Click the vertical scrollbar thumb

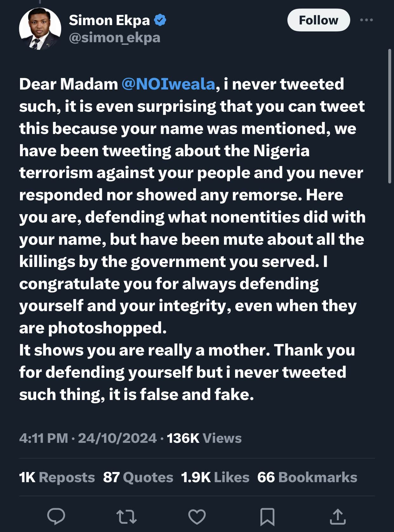pyautogui.click(x=390, y=116)
